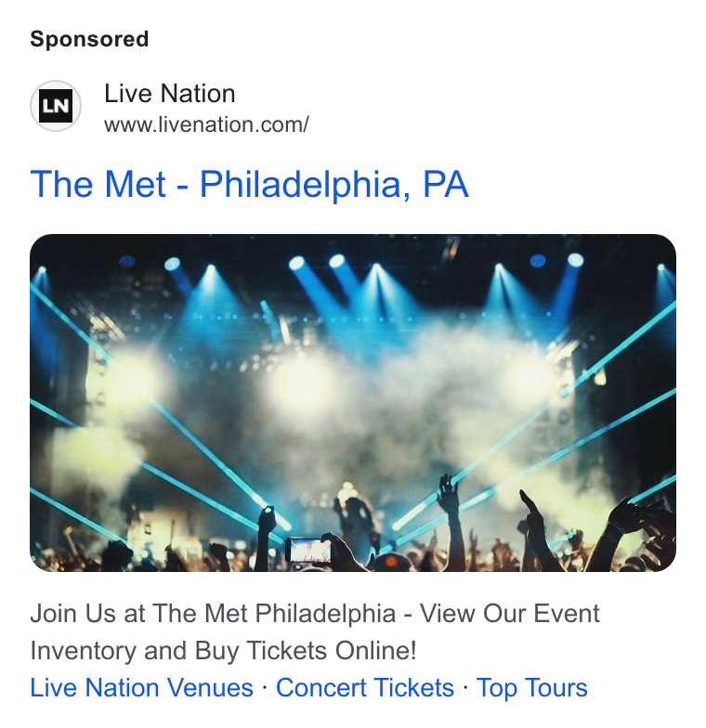
Task: Open the Concert Tickets sitelink
Action: pos(364,687)
